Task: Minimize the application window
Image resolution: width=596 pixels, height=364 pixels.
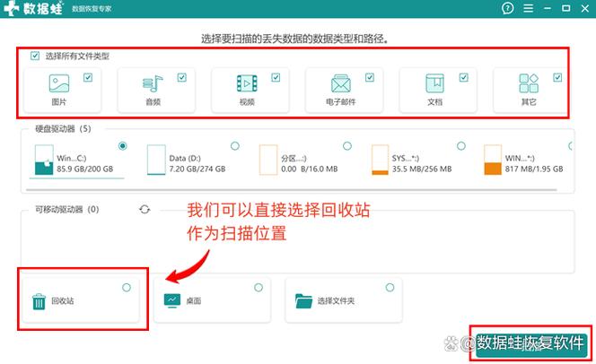Action: [x=548, y=8]
